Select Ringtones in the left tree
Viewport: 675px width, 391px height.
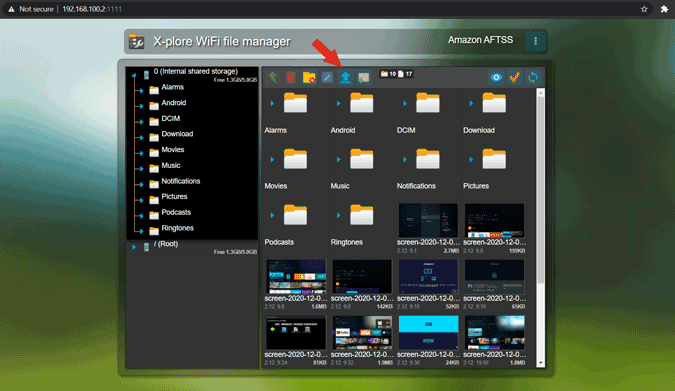(177, 228)
